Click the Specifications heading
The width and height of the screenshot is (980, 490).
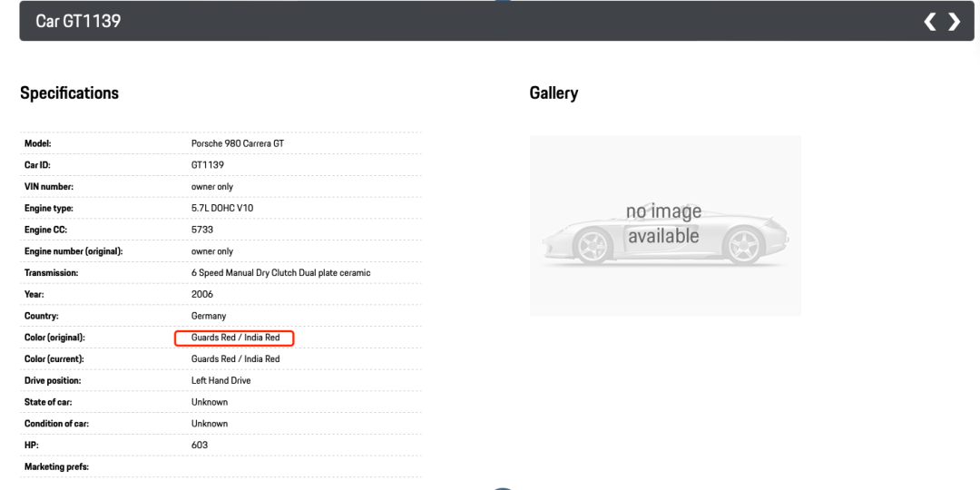(x=69, y=93)
